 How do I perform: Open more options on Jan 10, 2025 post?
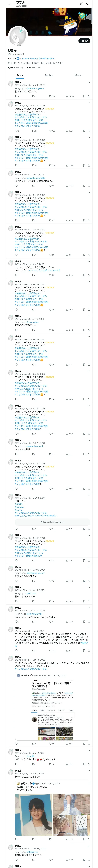(89, 82)
